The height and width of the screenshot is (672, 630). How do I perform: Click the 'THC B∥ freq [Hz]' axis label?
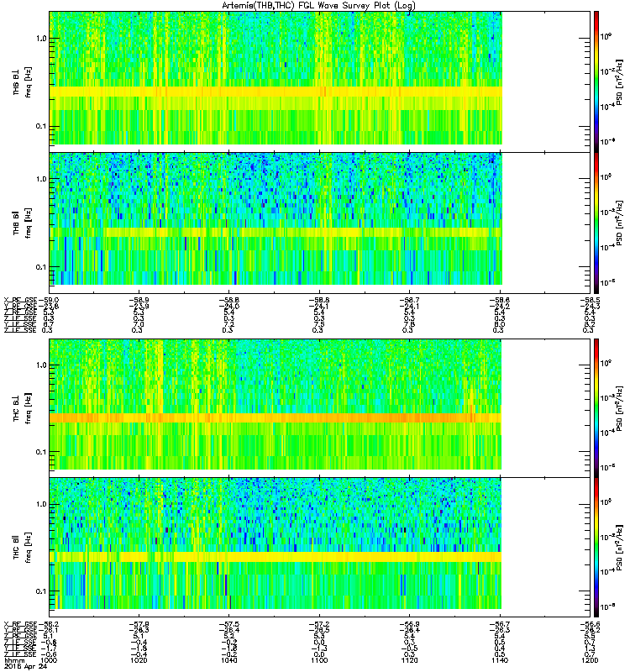point(22,548)
